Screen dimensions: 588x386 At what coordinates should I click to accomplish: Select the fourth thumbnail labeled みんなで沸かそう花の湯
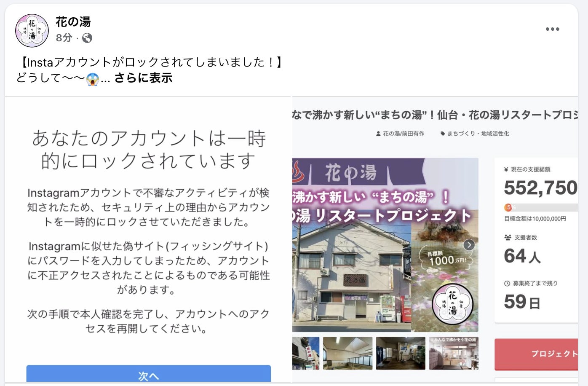(454, 353)
